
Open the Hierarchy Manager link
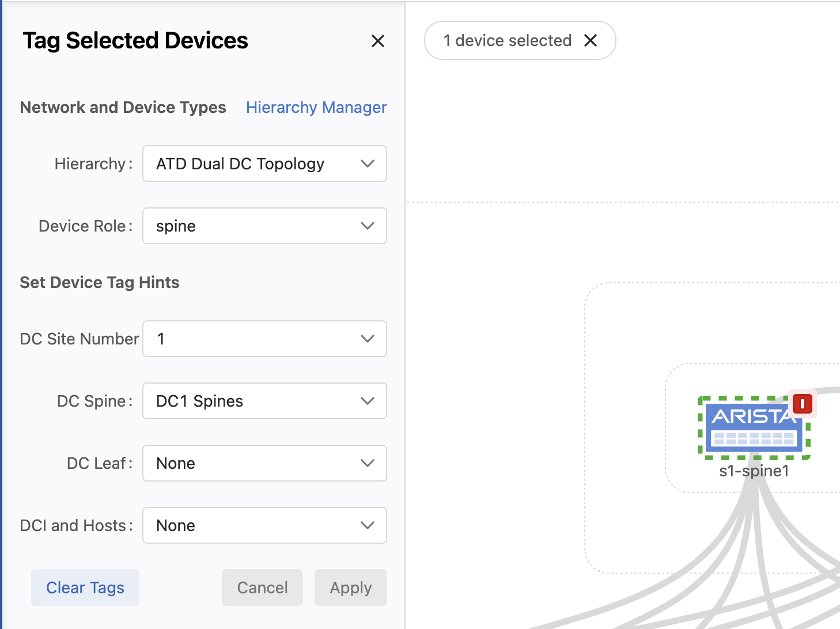click(x=316, y=107)
